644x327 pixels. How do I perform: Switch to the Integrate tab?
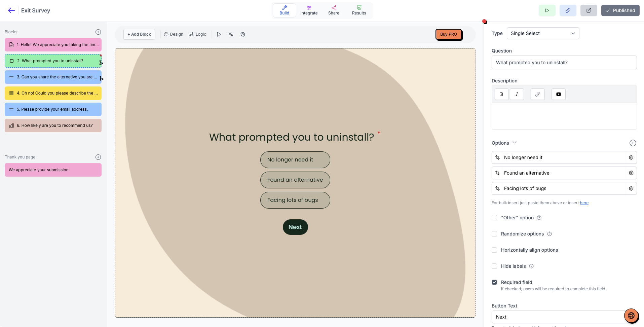point(309,10)
